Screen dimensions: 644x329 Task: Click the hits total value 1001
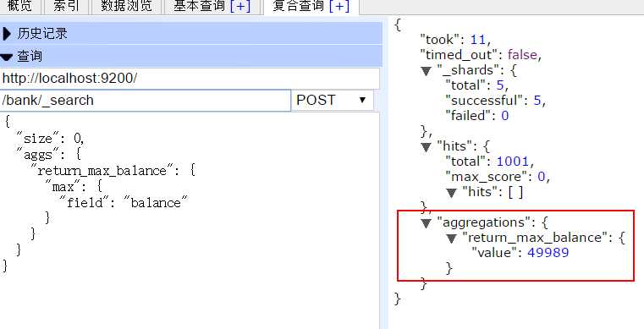click(x=513, y=162)
